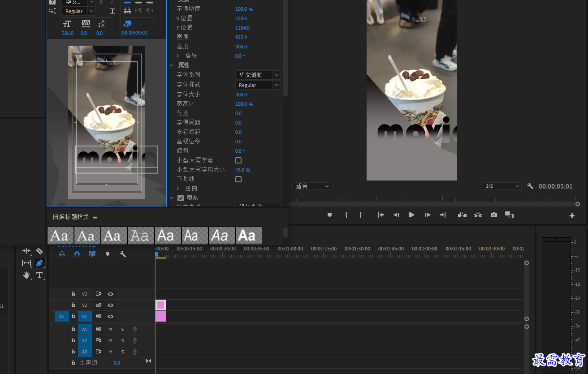This screenshot has height=374, width=588.
Task: Uncheck the Fill checkbox
Action: coord(181,198)
